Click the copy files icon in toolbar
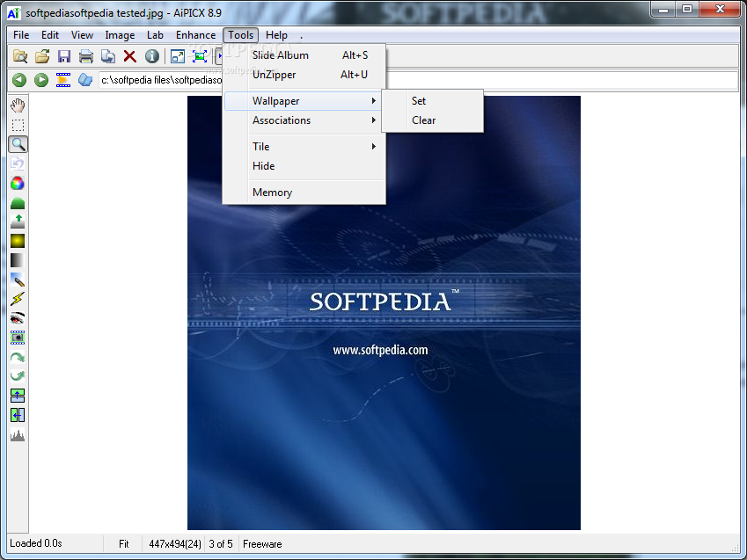Screen dimensions: 747x560 [x=108, y=56]
